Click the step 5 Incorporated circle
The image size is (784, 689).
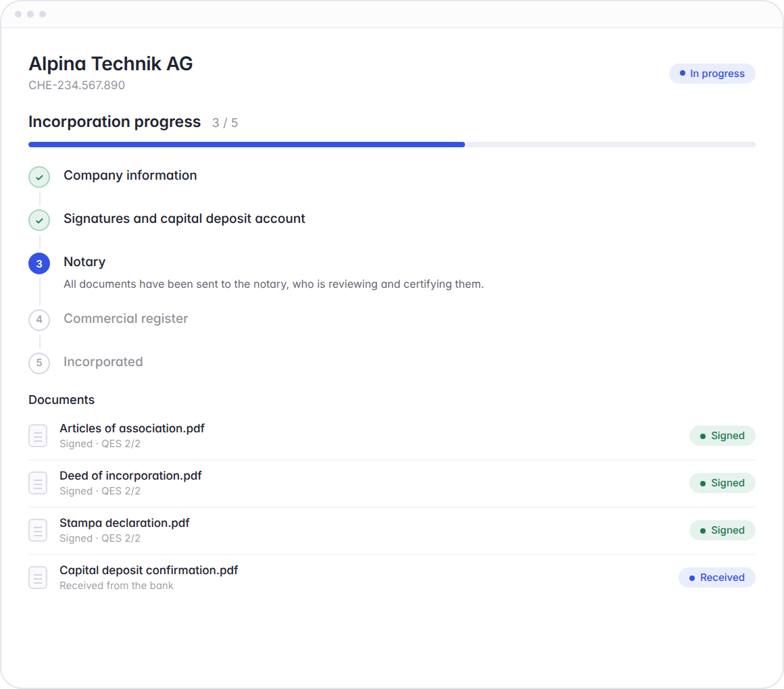click(39, 363)
